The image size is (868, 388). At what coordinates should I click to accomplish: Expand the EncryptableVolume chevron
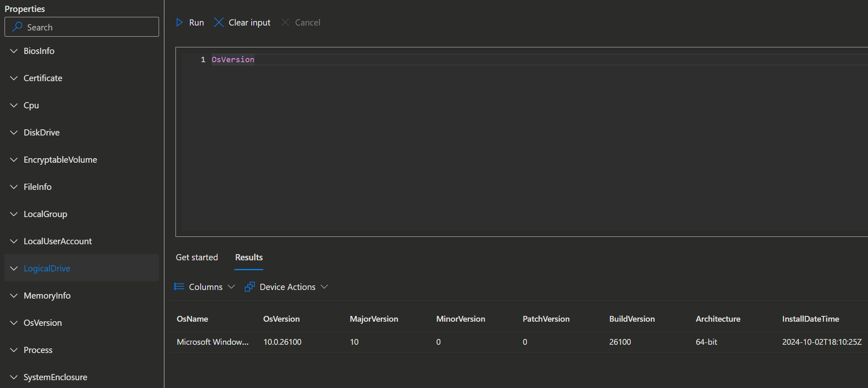pyautogui.click(x=14, y=159)
